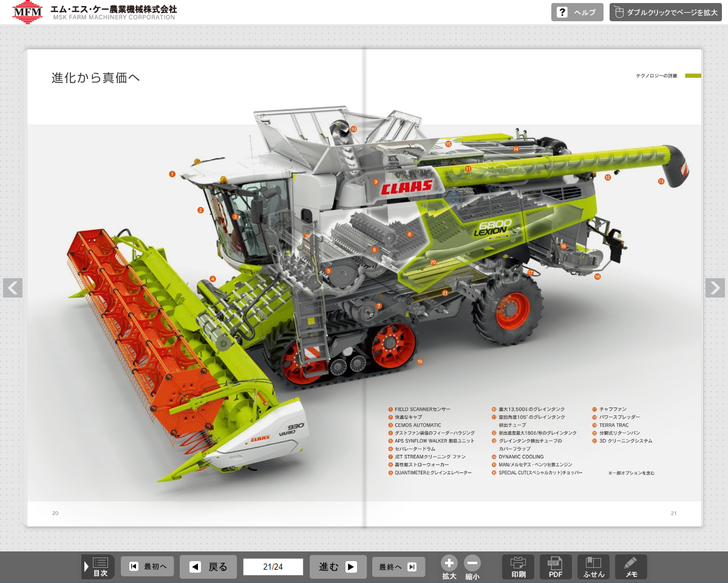This screenshot has width=728, height=583.
Task: Click page number 21 at page bottom
Action: coord(674,513)
